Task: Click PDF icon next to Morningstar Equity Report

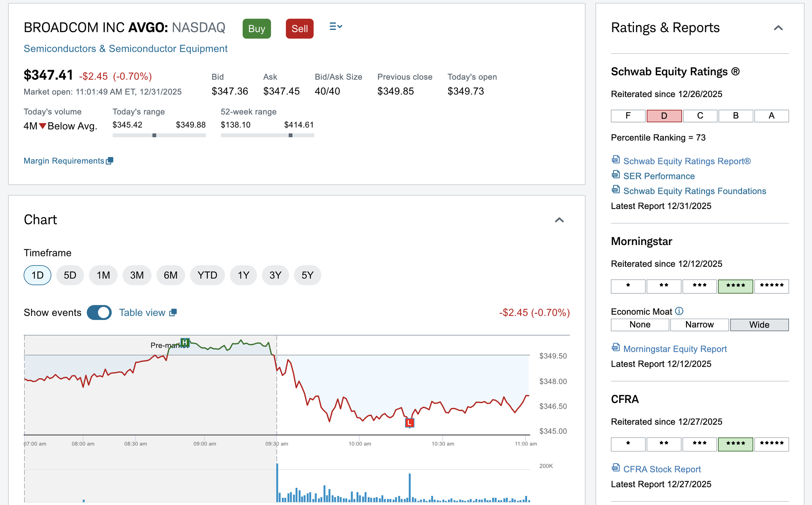Action: 615,347
